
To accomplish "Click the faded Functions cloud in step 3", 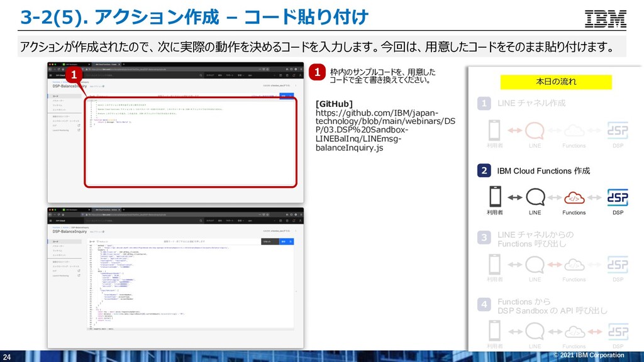I will point(574,265).
